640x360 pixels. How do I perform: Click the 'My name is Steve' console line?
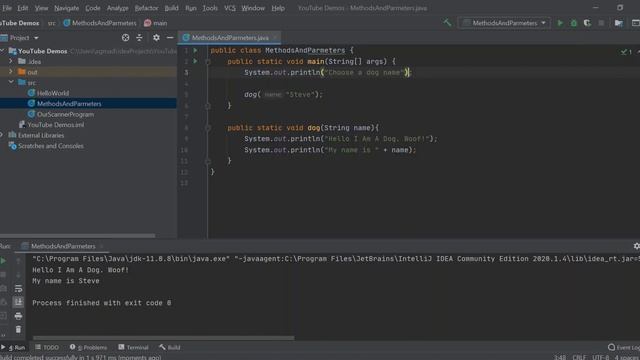[x=66, y=281]
